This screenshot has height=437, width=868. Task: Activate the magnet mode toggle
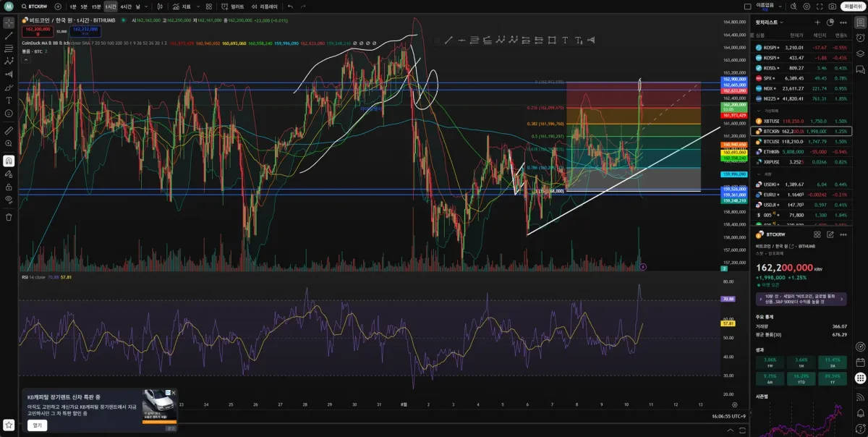(x=9, y=161)
